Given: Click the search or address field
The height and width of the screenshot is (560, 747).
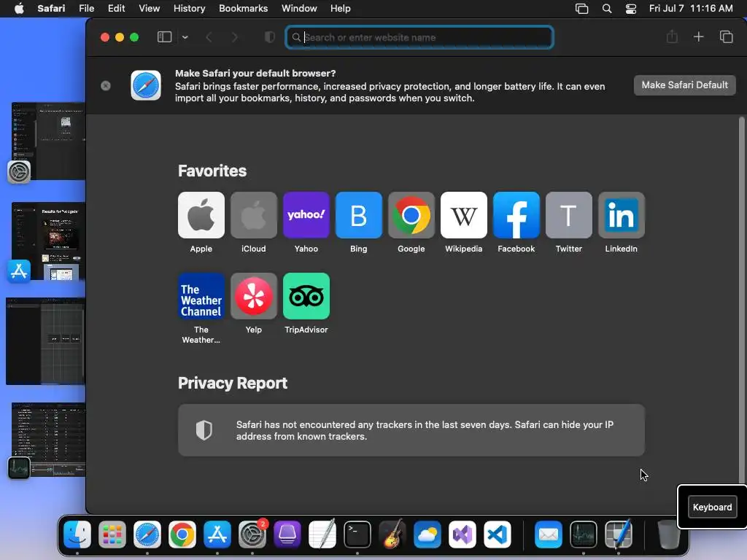Looking at the screenshot, I should pos(419,37).
